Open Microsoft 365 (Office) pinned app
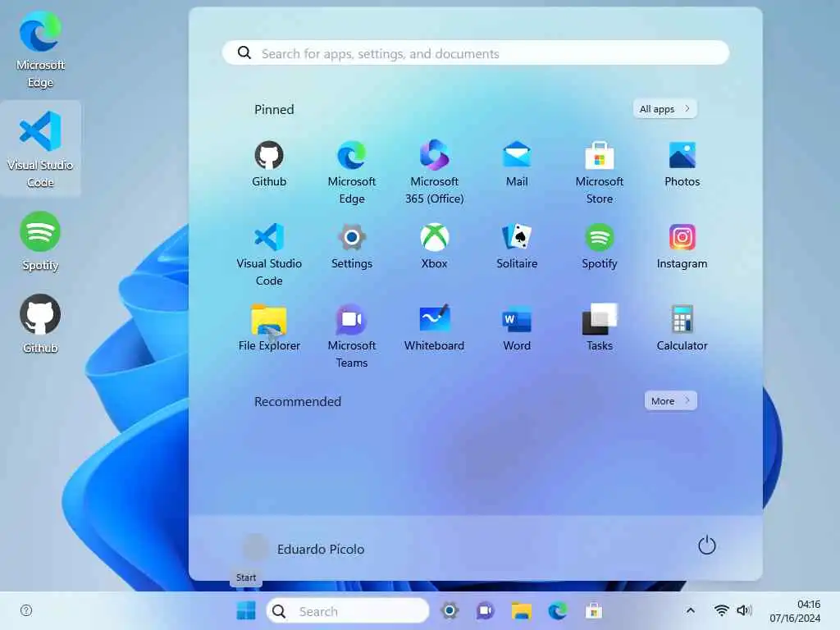This screenshot has width=840, height=630. click(434, 172)
